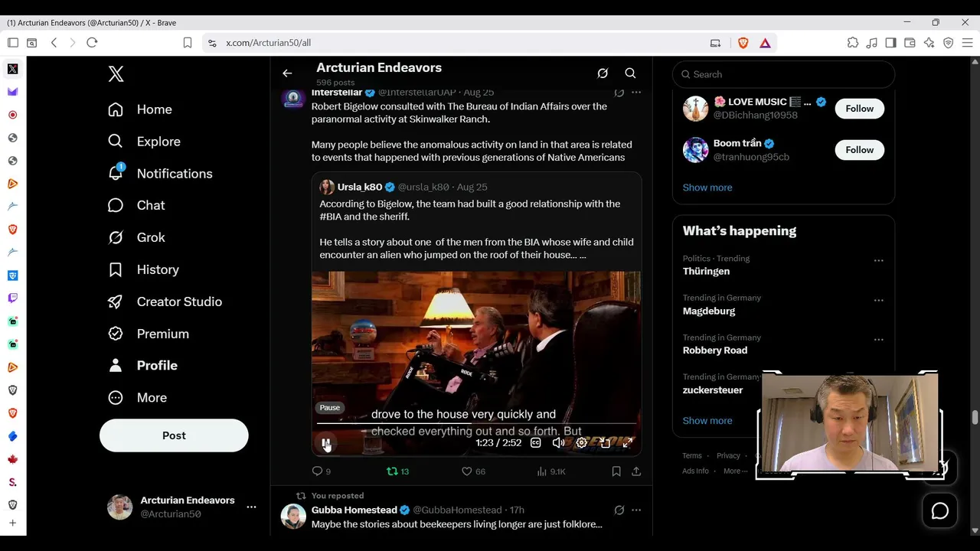Open Brave Wallet icon
This screenshot has width=980, height=551.
click(x=910, y=43)
